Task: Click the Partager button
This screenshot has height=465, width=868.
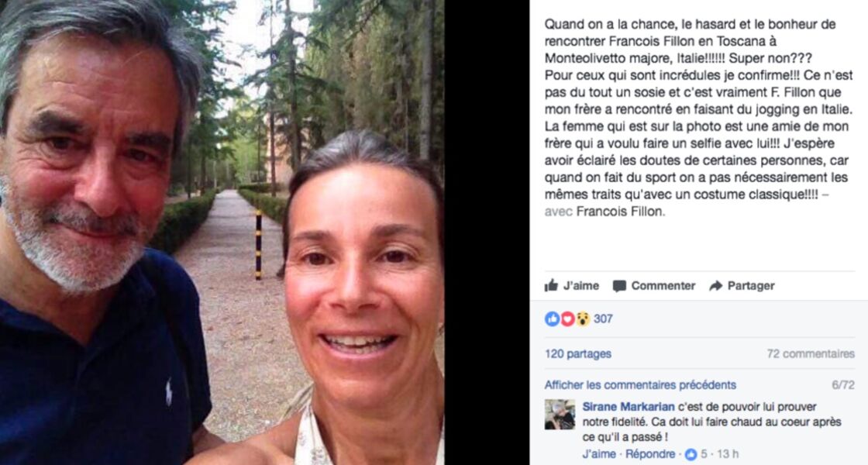Action: 742,286
